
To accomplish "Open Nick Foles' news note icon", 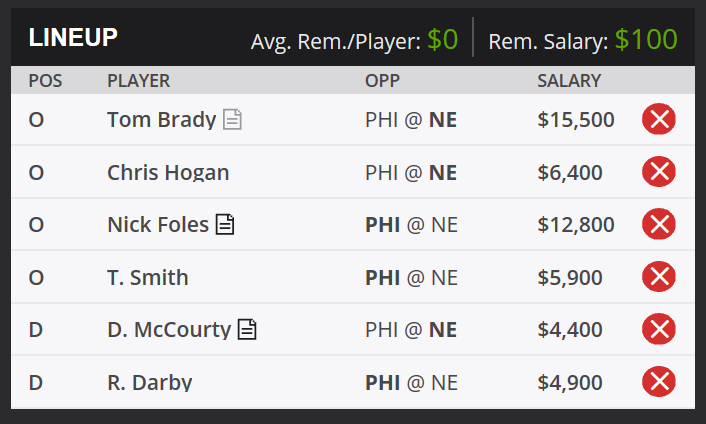I will pyautogui.click(x=225, y=225).
